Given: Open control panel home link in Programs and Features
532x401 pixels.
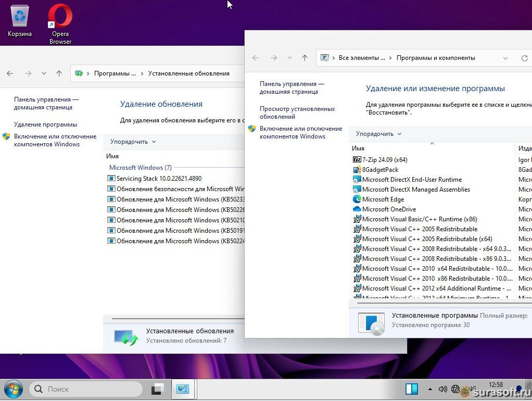Looking at the screenshot, I should click(292, 87).
